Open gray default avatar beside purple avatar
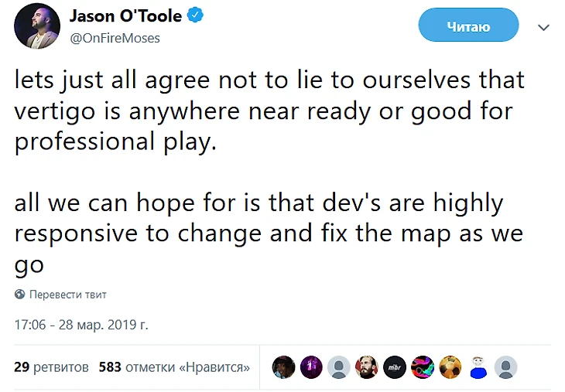The image size is (565, 392). 339,367
